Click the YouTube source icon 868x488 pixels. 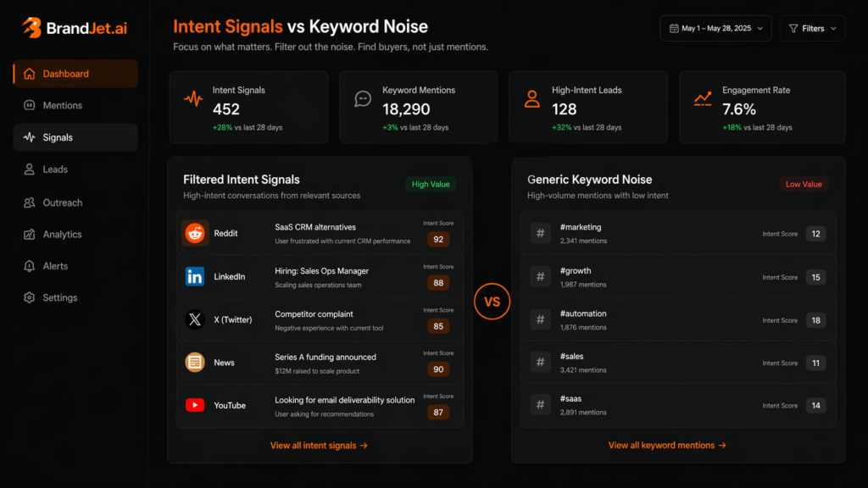pos(195,406)
